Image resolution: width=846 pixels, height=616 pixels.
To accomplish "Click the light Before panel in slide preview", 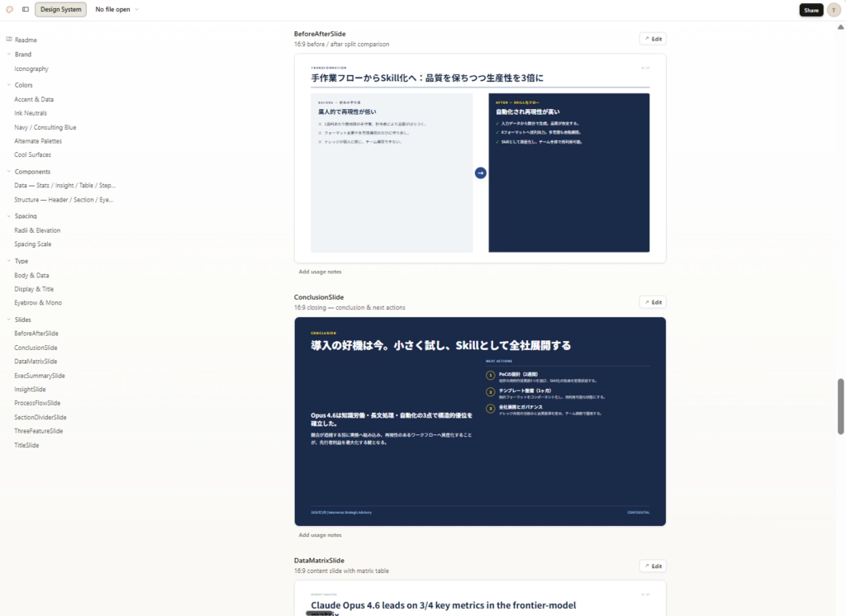I will pyautogui.click(x=392, y=173).
